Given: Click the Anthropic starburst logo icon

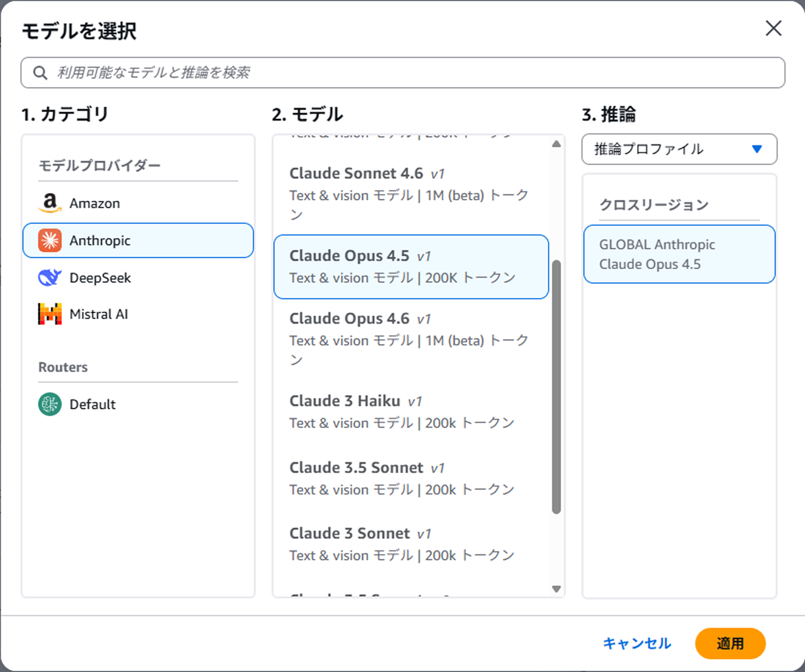Looking at the screenshot, I should (x=50, y=241).
